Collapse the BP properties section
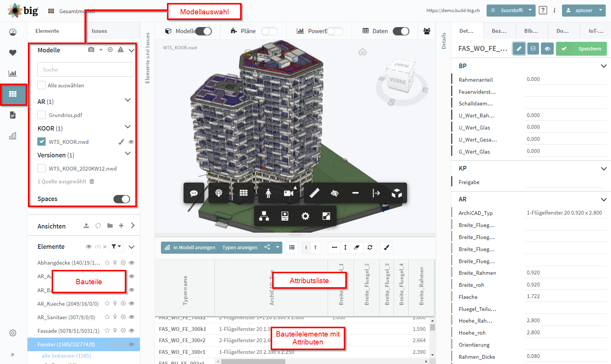This screenshot has height=364, width=611. tap(603, 66)
